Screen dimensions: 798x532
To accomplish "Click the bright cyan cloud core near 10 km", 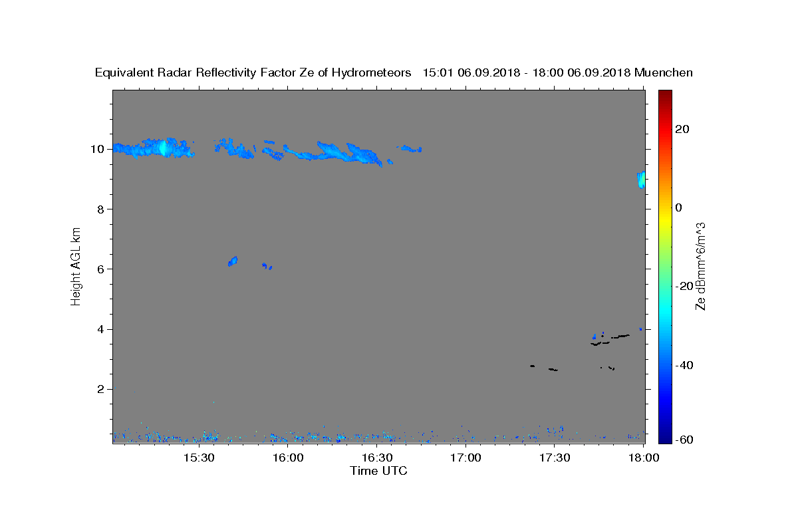I will (x=163, y=148).
